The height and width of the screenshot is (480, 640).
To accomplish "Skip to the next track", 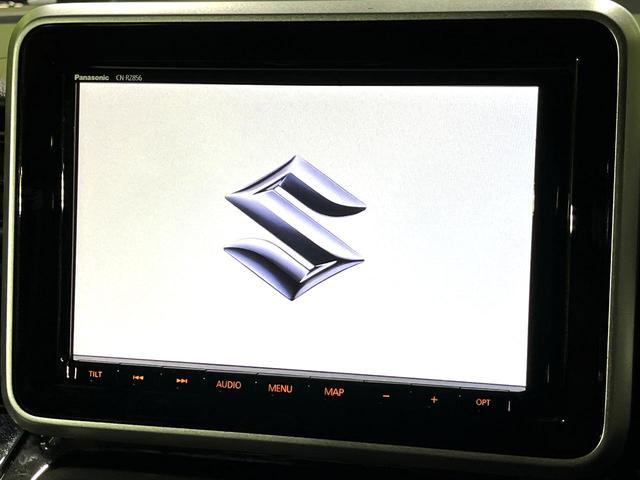I will (x=182, y=381).
